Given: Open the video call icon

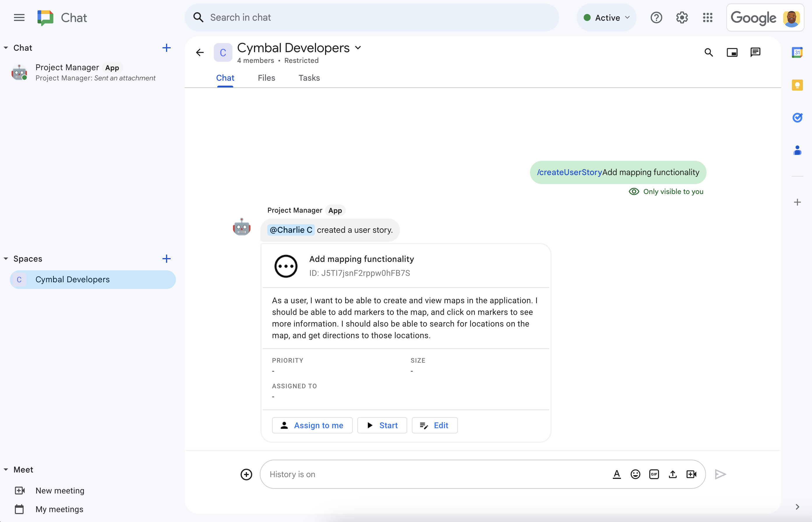Looking at the screenshot, I should tap(691, 474).
